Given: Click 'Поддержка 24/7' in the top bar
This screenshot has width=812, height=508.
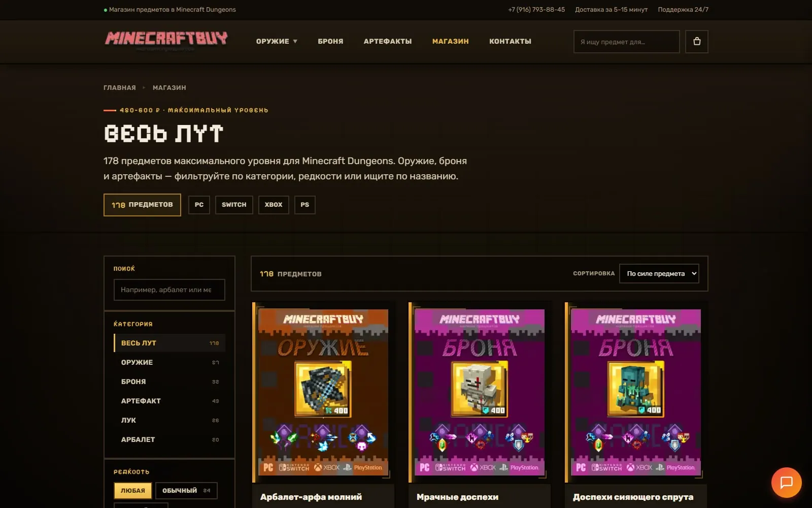Looking at the screenshot, I should [x=683, y=10].
